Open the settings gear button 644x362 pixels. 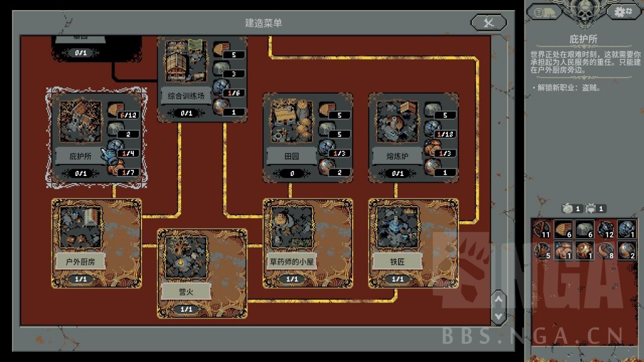tap(623, 12)
